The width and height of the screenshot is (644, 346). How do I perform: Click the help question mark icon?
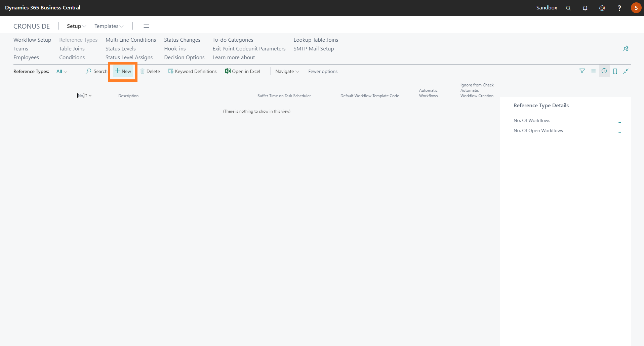click(619, 8)
